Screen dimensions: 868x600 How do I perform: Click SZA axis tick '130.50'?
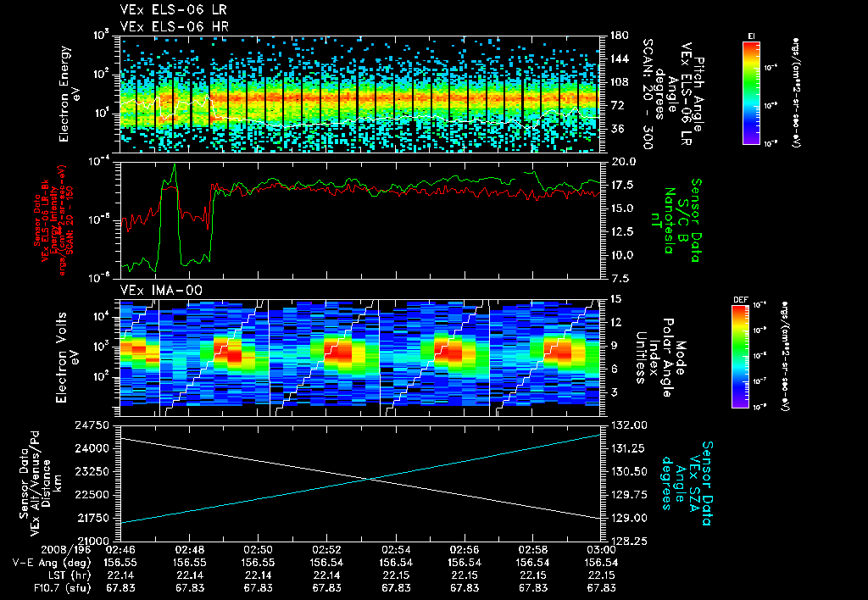(x=629, y=472)
